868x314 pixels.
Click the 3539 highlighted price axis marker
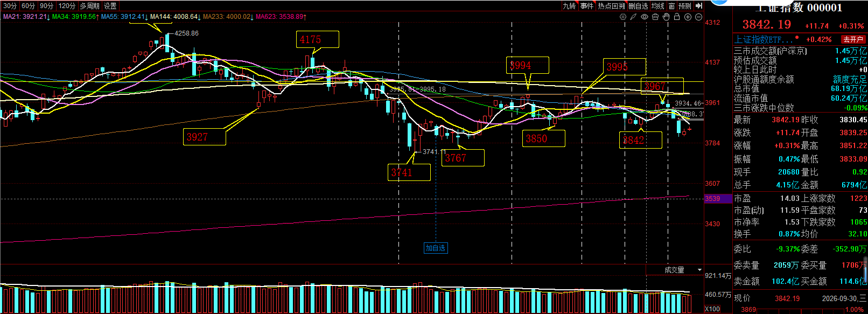tap(718, 199)
